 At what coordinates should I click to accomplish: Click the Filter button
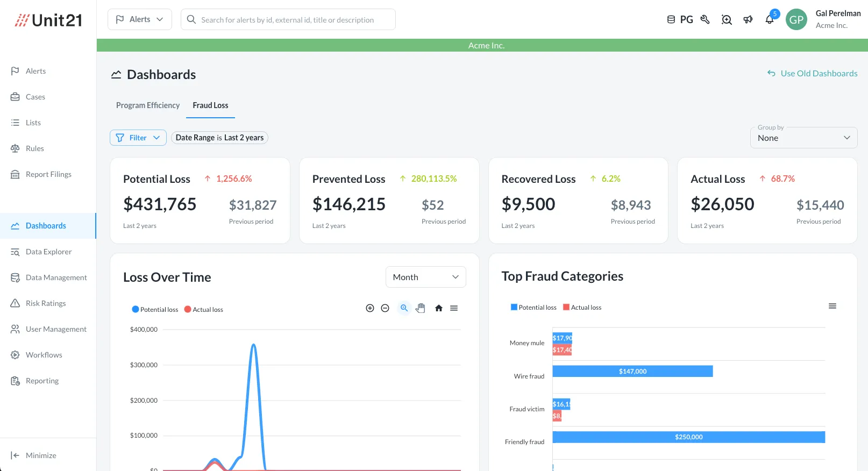tap(138, 138)
